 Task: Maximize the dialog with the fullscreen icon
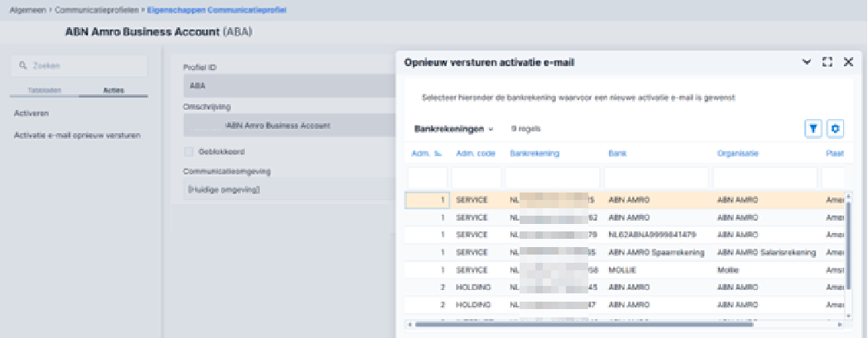tap(827, 62)
